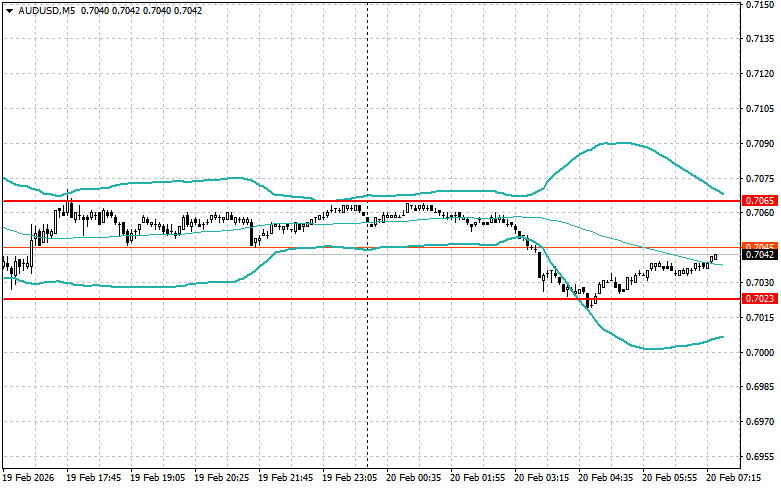This screenshot has height=489, width=781.
Task: Click the 0.7000 price axis label
Action: point(760,352)
